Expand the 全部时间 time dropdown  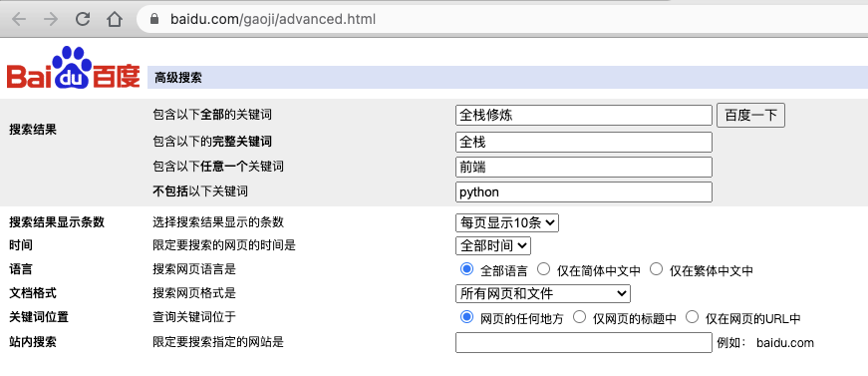pyautogui.click(x=493, y=245)
